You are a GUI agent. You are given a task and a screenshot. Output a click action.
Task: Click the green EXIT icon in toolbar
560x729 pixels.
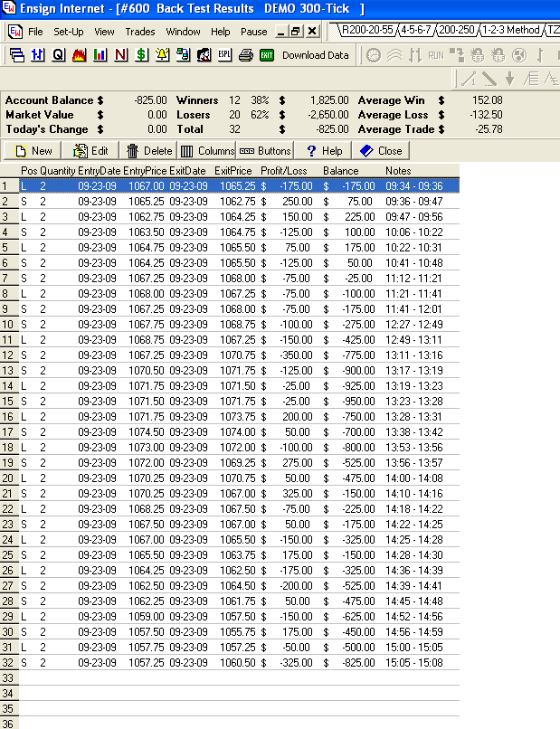click(x=267, y=55)
